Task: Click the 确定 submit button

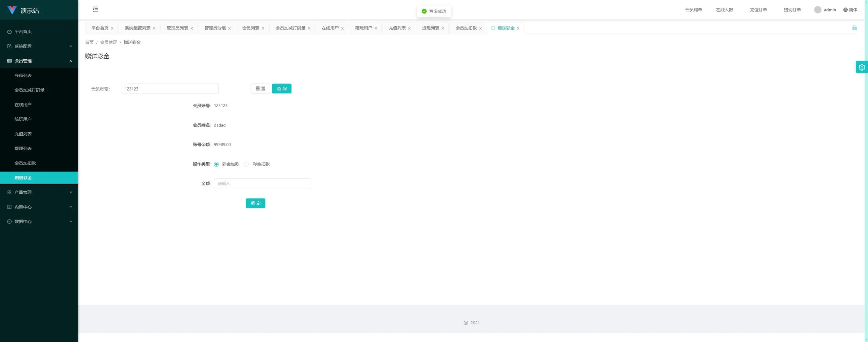Action: [x=255, y=203]
